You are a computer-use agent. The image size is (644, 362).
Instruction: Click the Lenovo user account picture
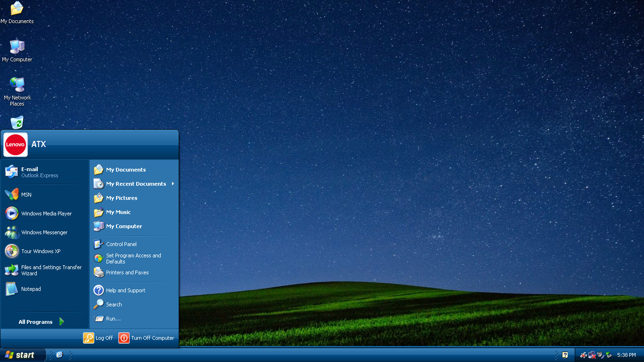[16, 145]
